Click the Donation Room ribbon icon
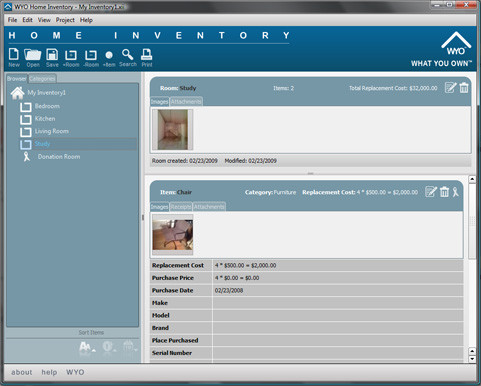The height and width of the screenshot is (386, 481). point(27,156)
